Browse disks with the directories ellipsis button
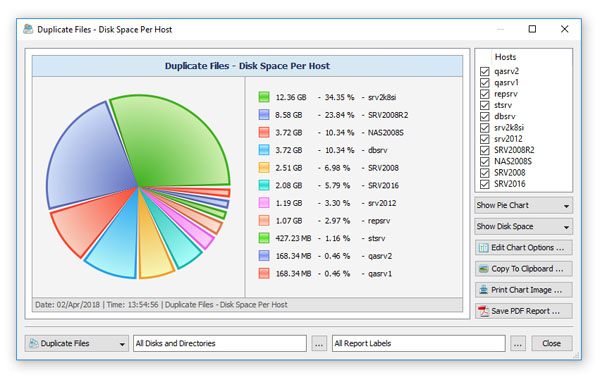Image resolution: width=600 pixels, height=380 pixels. click(x=319, y=343)
